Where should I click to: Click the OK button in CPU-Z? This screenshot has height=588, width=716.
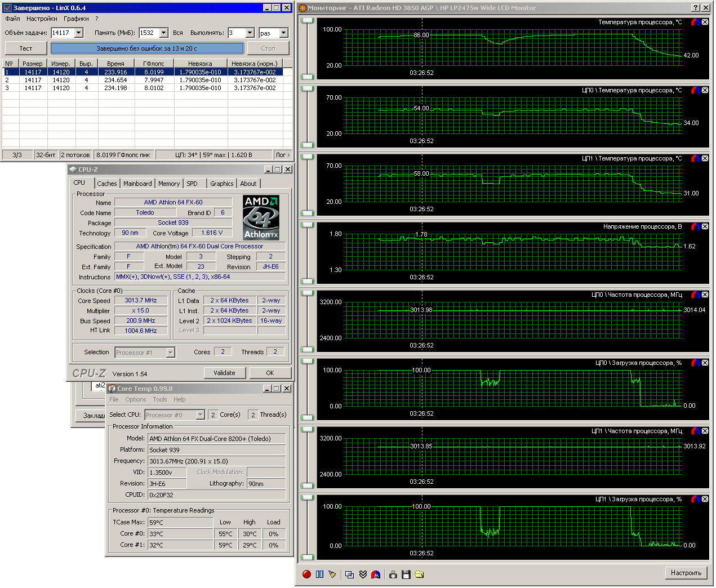pyautogui.click(x=270, y=373)
